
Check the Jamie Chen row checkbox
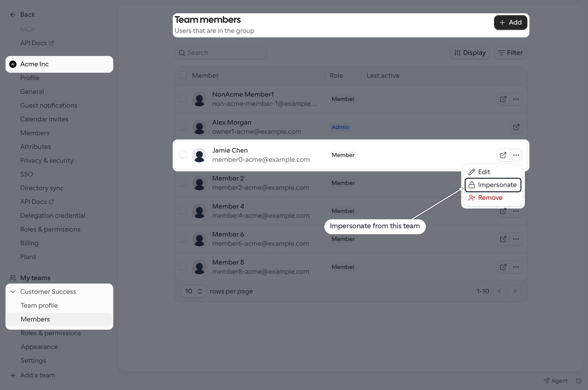pos(183,155)
